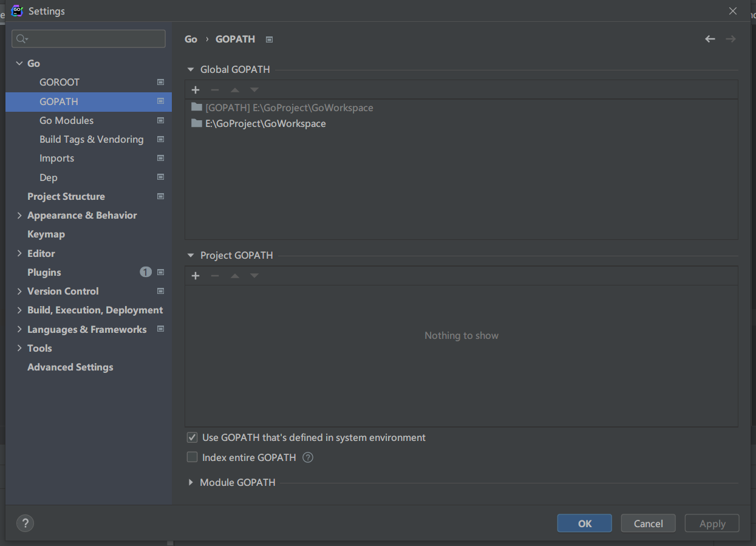The image size is (756, 546).
Task: Click project icon on Project Structure row
Action: pyautogui.click(x=161, y=196)
